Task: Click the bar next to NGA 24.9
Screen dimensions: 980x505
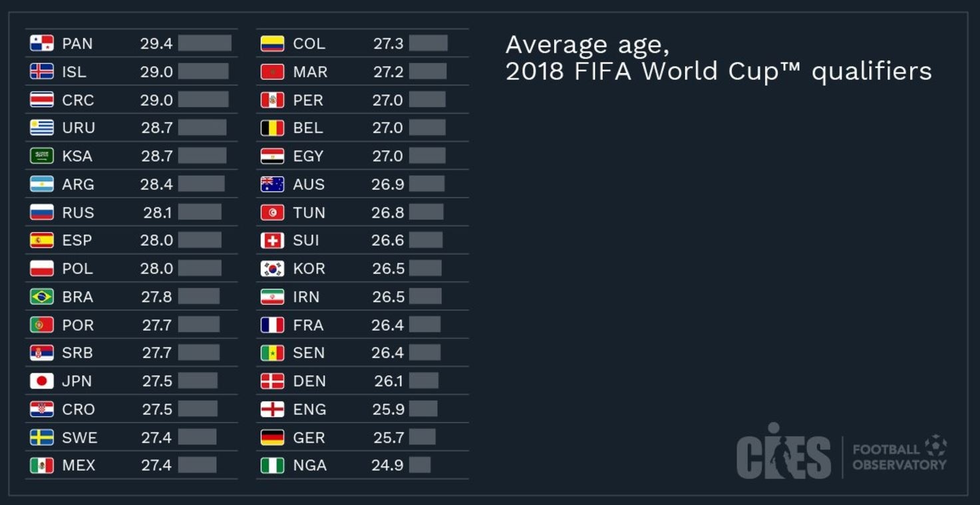Action: point(419,466)
